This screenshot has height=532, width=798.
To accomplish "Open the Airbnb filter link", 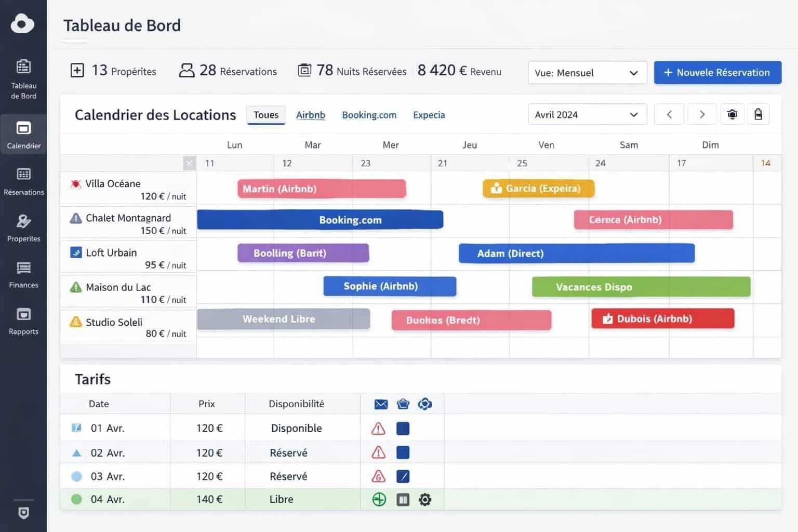I will (x=311, y=115).
